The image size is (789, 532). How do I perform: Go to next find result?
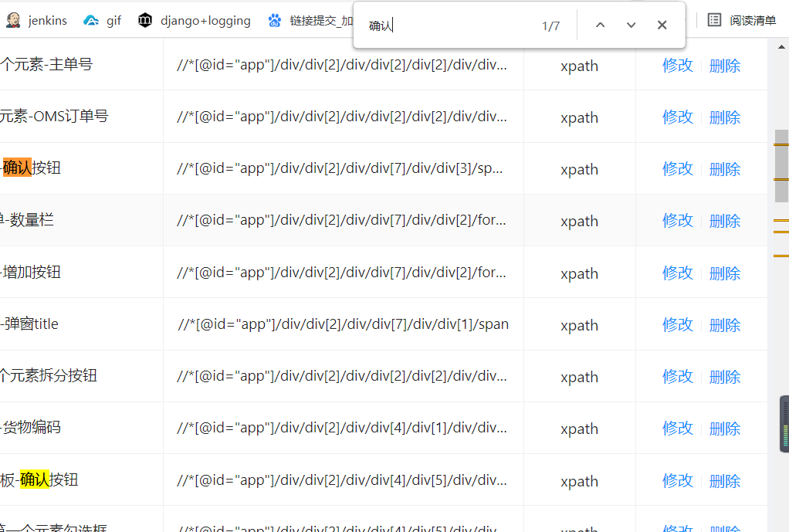[x=631, y=25]
